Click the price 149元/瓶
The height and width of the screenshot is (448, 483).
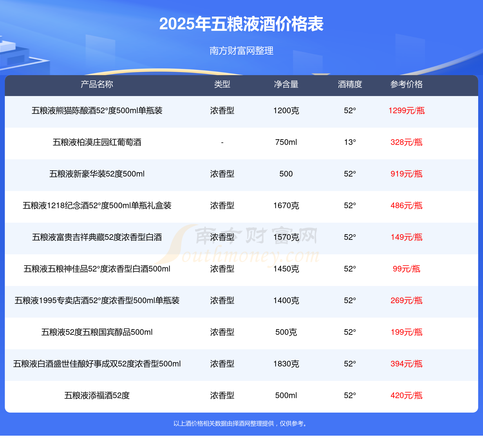click(407, 237)
